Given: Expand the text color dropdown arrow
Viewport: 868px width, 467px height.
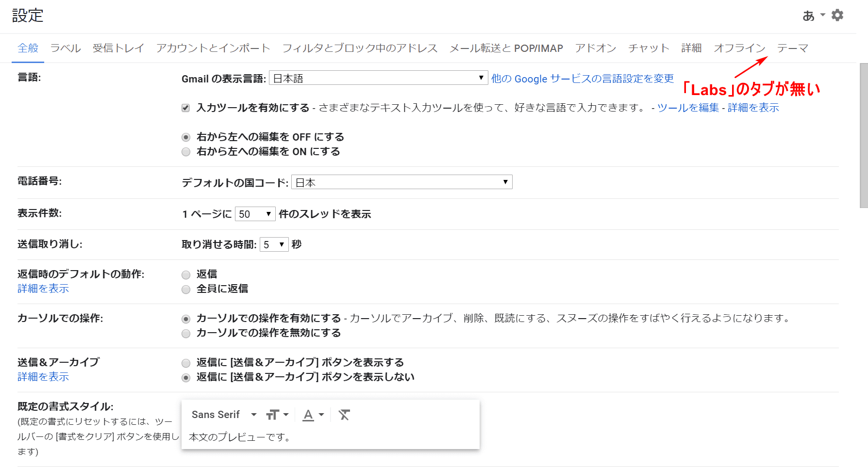Looking at the screenshot, I should click(x=321, y=415).
